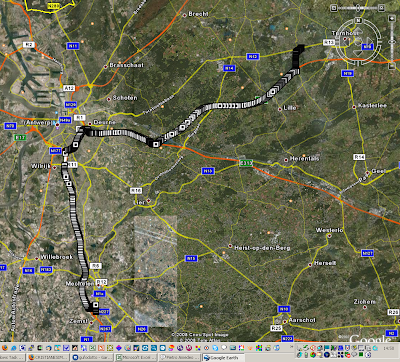Click the Herentals town placemark dot
400x362 pixels.
coord(286,160)
